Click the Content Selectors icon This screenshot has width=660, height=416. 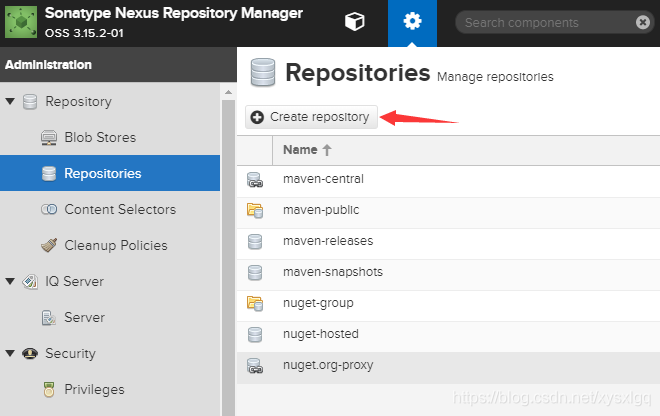(x=49, y=209)
